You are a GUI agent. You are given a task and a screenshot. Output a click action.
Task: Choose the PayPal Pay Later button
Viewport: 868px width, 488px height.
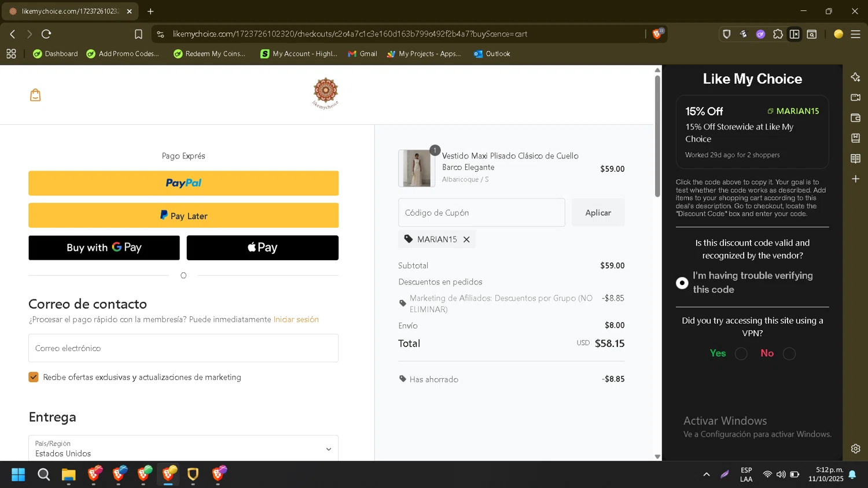pos(183,216)
